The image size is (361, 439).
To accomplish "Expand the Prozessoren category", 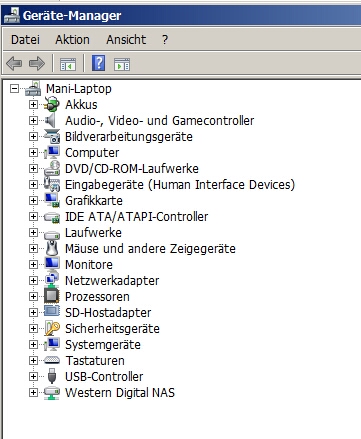I will [33, 297].
